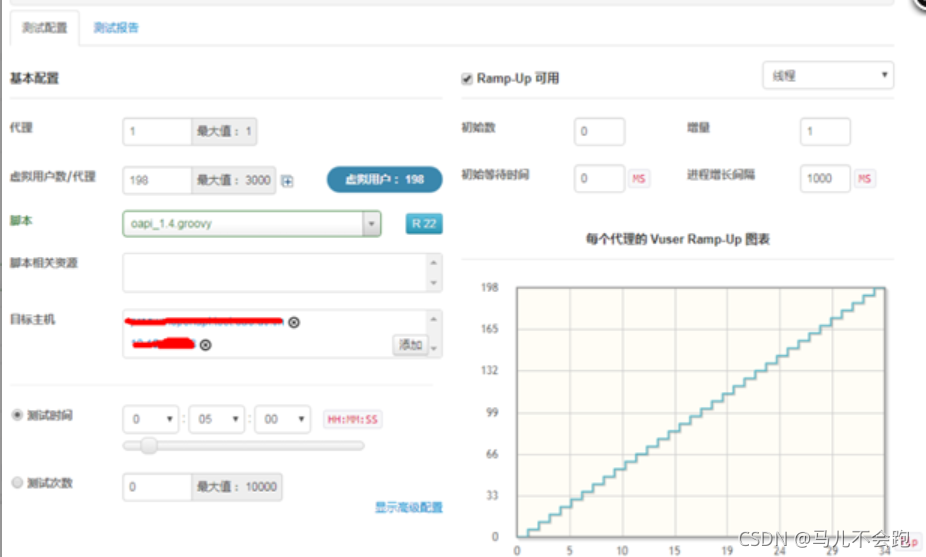
Task: Click the test duration slider handle
Action: tap(149, 445)
